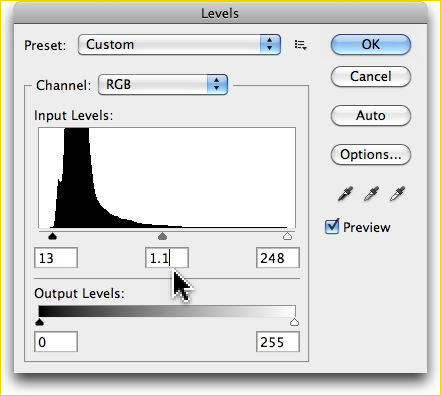This screenshot has height=396, width=441.
Task: Open the Preset dropdown showing Custom
Action: pos(179,45)
